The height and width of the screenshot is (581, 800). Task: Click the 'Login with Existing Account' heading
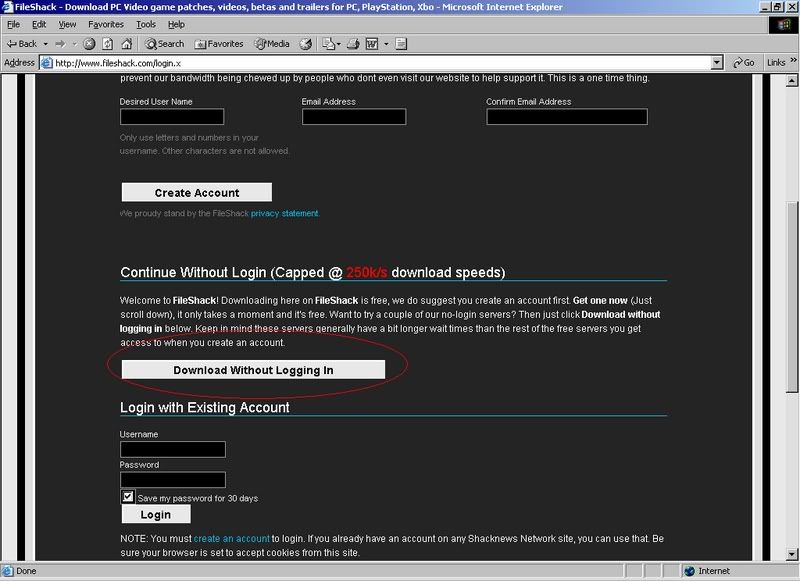[205, 408]
